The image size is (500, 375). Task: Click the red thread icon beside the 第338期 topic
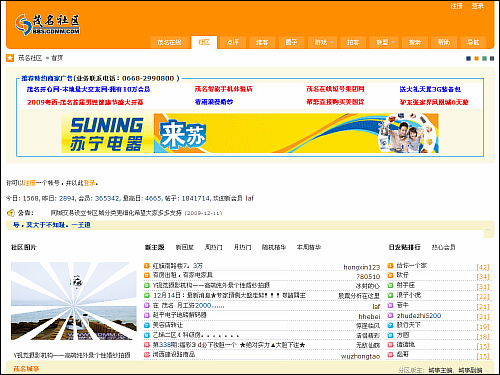click(147, 345)
